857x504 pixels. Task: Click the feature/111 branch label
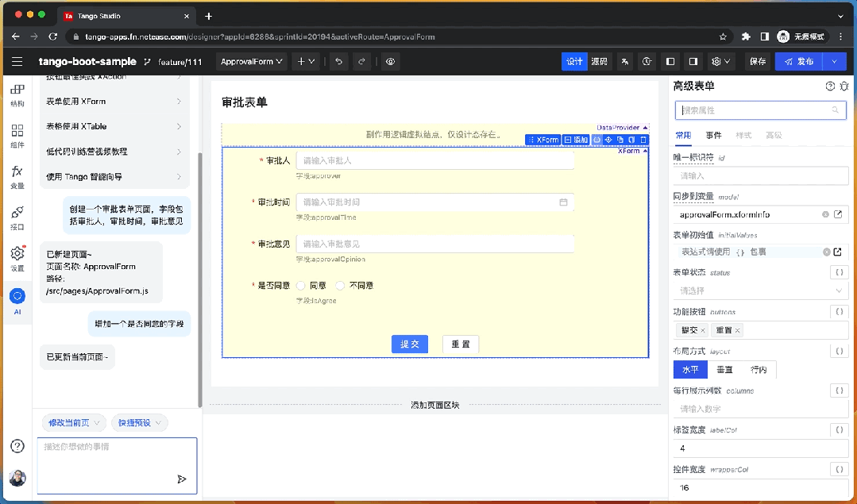click(180, 62)
